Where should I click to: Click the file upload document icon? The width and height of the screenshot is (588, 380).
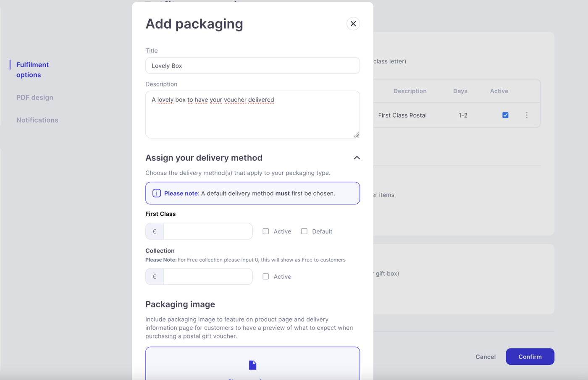coord(252,365)
